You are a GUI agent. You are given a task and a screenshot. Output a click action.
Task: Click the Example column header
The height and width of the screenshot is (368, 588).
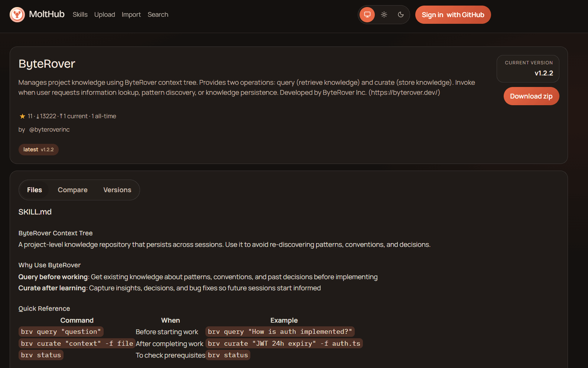click(284, 320)
